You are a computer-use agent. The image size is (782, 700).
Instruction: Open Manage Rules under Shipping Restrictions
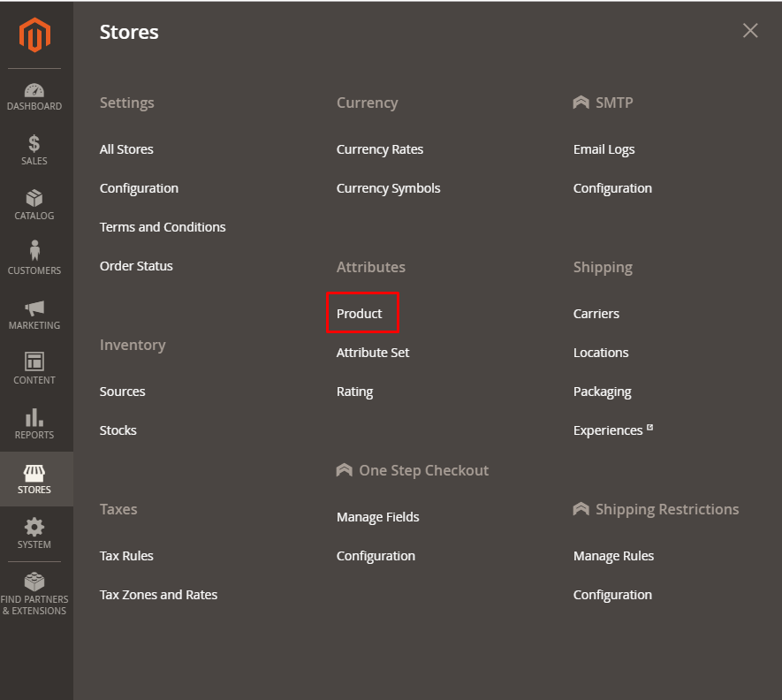point(613,556)
